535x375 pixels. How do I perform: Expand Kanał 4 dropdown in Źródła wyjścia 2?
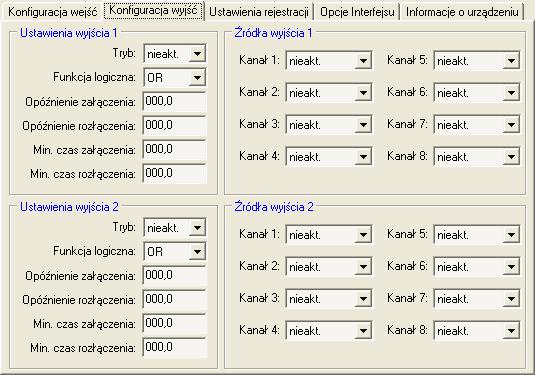(x=329, y=331)
